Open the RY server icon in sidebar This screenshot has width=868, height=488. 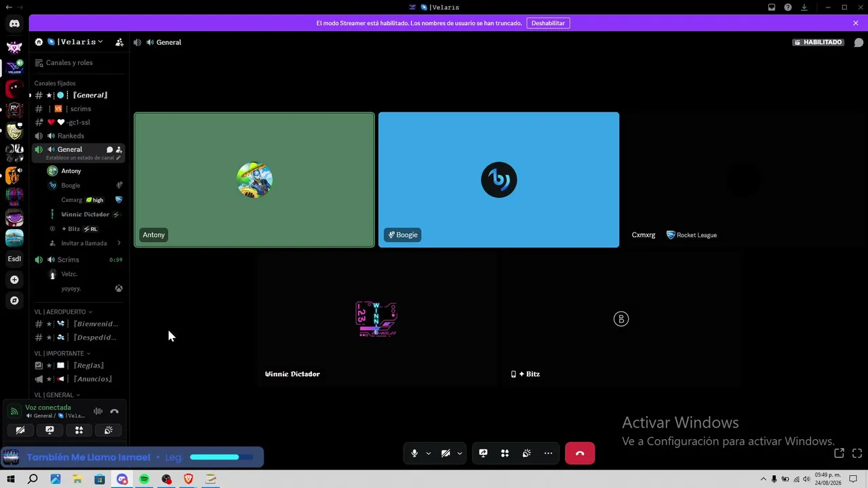(14, 110)
